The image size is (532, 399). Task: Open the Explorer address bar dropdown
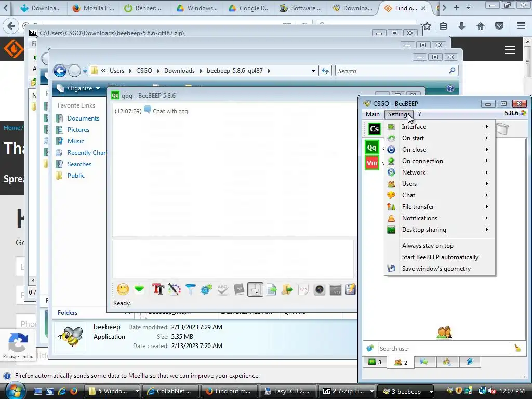coord(313,71)
